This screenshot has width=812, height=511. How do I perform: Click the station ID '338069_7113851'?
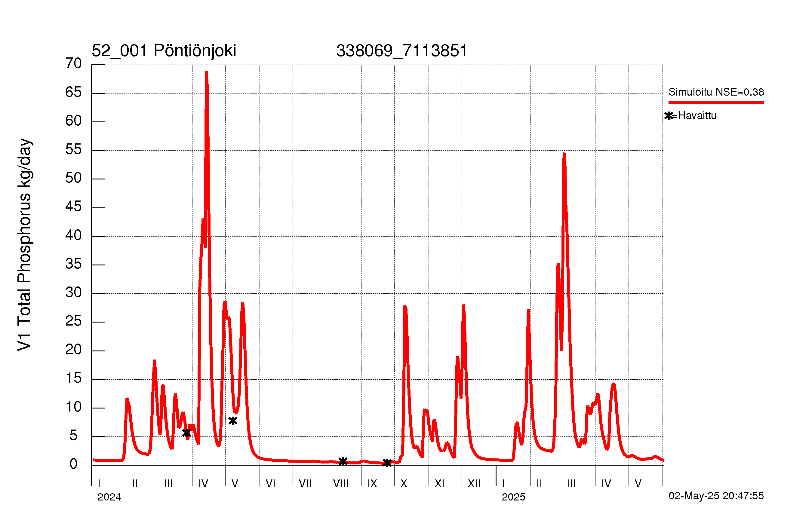(x=402, y=51)
